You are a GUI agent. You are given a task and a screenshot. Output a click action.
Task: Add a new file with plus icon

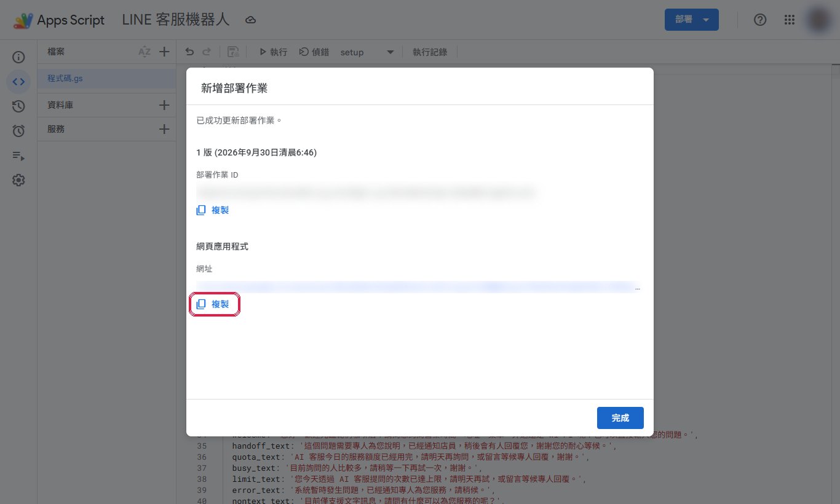click(164, 52)
